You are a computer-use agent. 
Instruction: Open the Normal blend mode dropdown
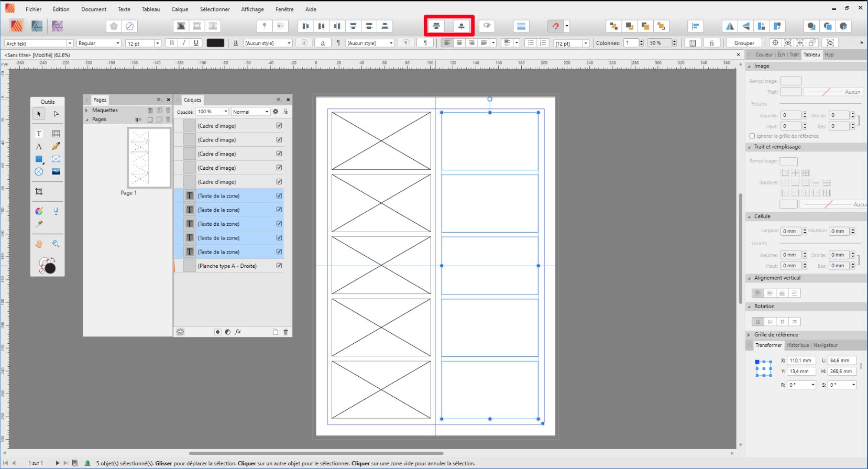click(250, 112)
